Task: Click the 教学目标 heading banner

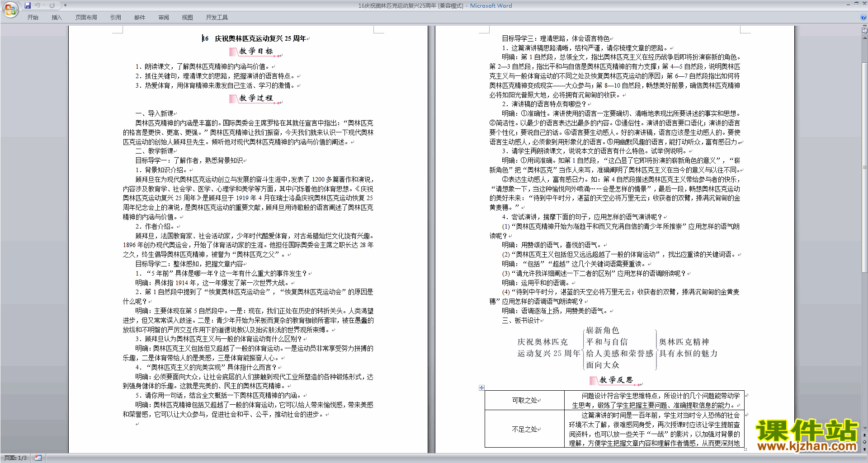Action: [255, 51]
